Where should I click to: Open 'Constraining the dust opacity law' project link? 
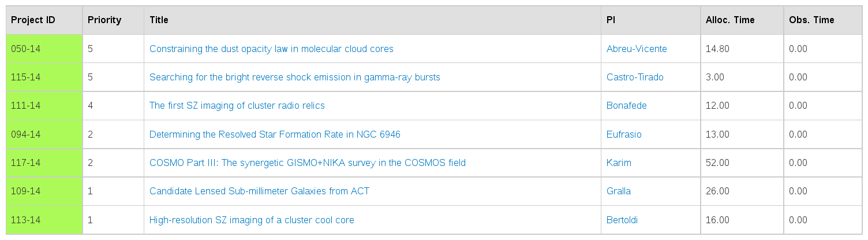pyautogui.click(x=271, y=49)
